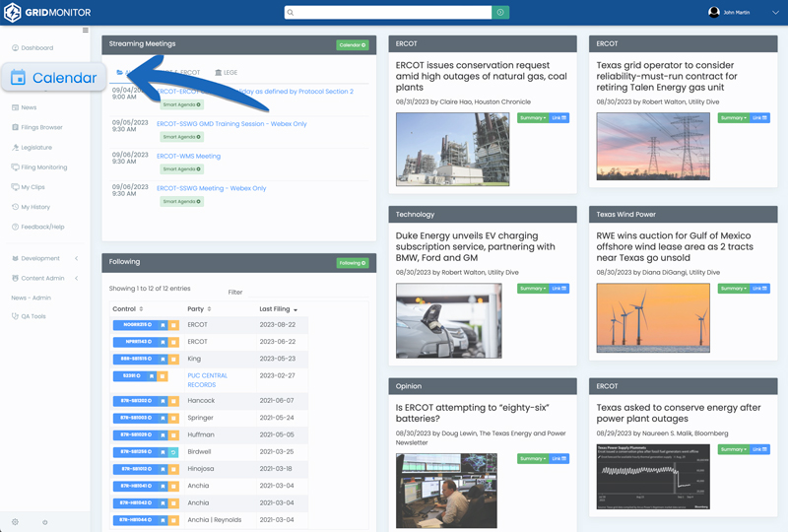
Task: Sort the Following table by Control
Action: point(128,309)
